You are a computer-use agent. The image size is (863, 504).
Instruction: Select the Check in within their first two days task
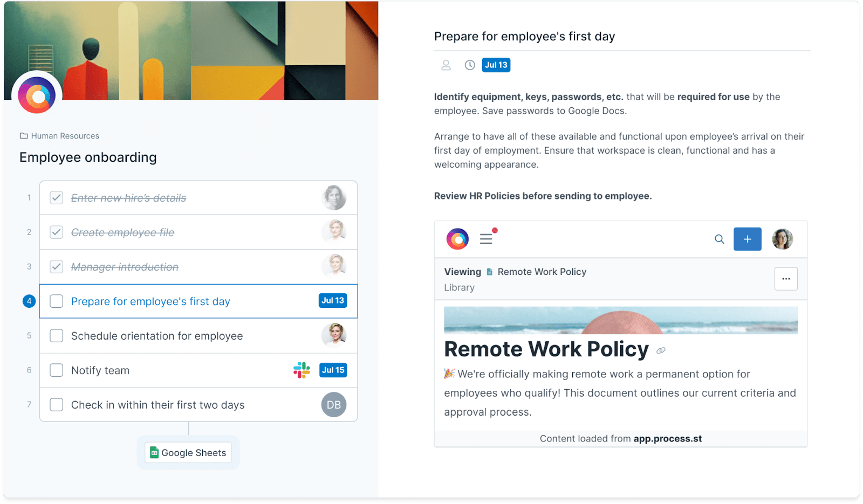(158, 405)
